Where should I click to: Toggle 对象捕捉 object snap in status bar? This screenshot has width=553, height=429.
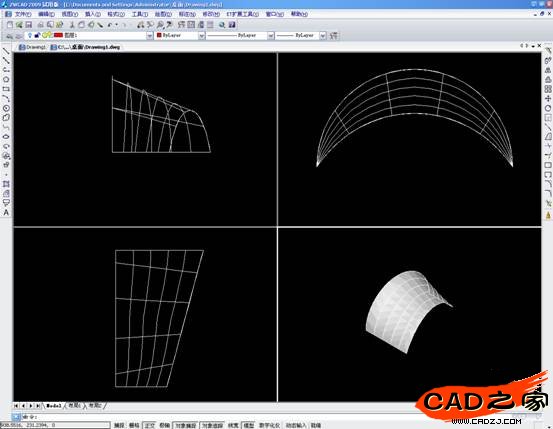click(x=186, y=425)
